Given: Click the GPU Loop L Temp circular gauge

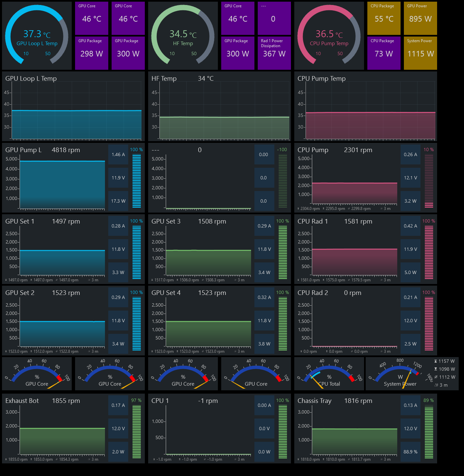Looking at the screenshot, I should tap(37, 36).
